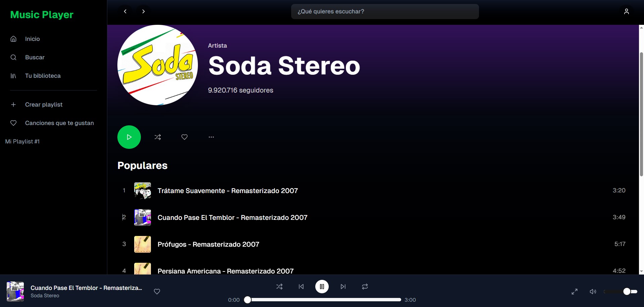Open the Inicio menu item
The image size is (644, 307).
[x=54, y=39]
